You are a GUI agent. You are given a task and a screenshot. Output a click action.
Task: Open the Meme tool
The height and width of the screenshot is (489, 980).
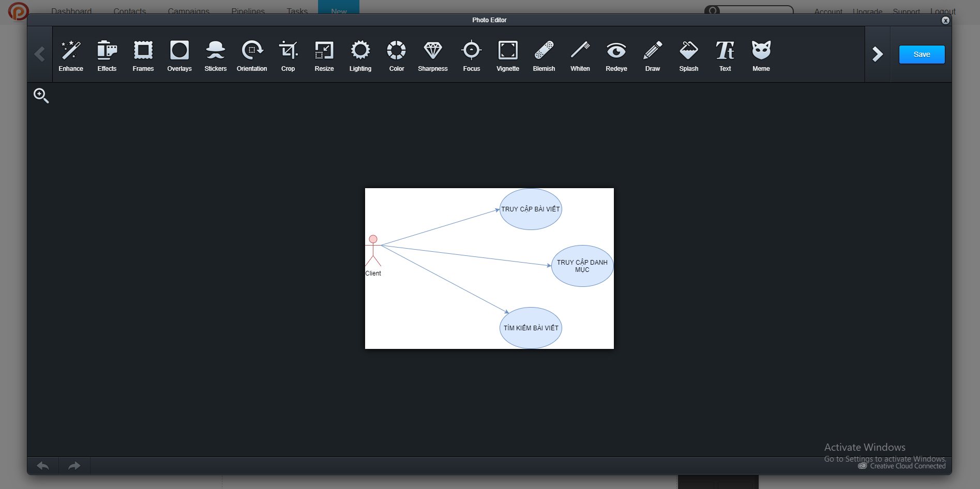(x=761, y=54)
